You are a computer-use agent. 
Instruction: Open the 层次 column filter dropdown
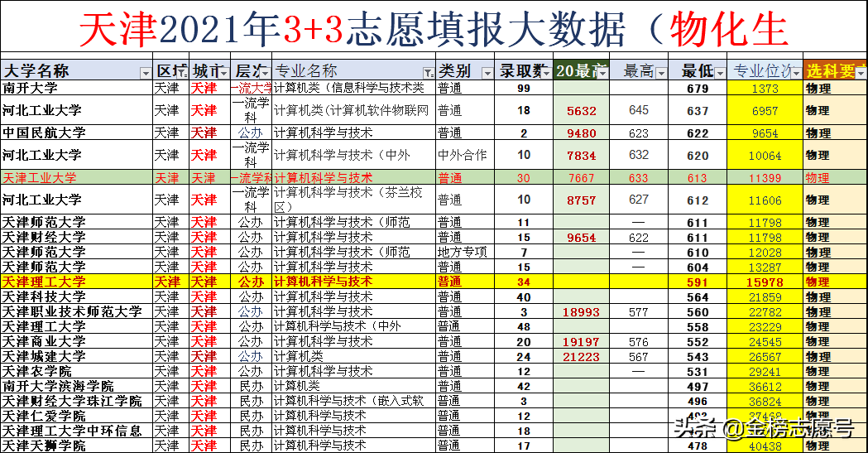265,73
